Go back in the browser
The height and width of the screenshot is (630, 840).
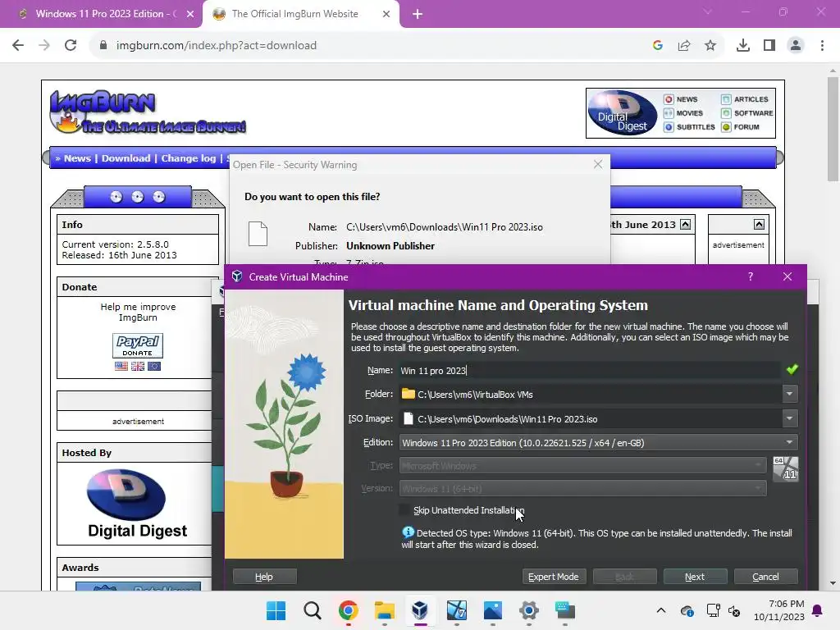18,46
